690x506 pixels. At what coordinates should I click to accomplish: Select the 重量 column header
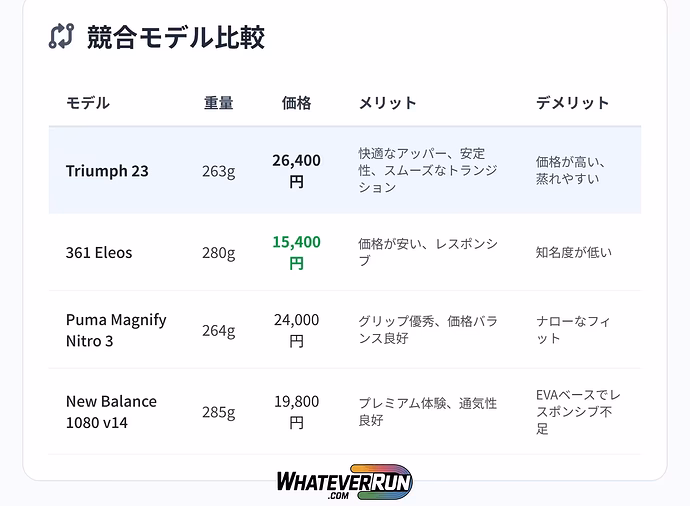[x=218, y=103]
